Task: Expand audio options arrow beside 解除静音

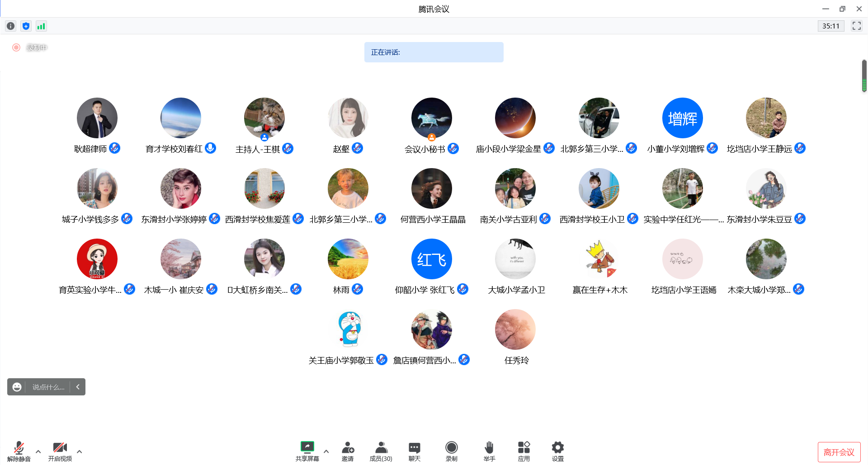Action: coord(38,451)
